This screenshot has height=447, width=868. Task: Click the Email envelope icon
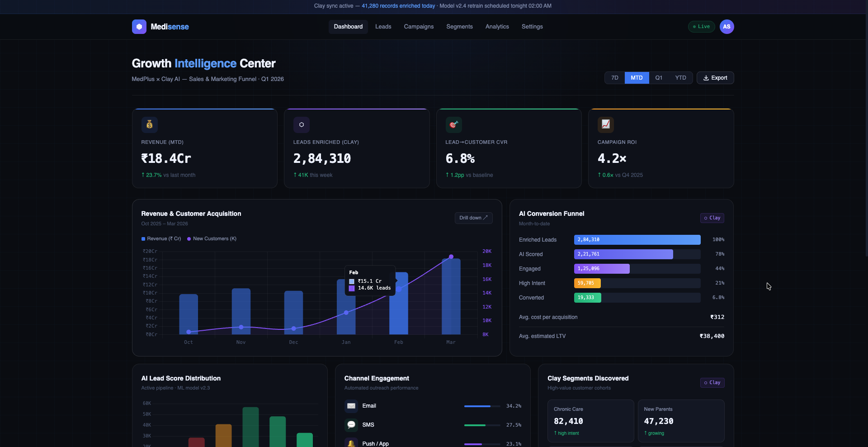(351, 406)
